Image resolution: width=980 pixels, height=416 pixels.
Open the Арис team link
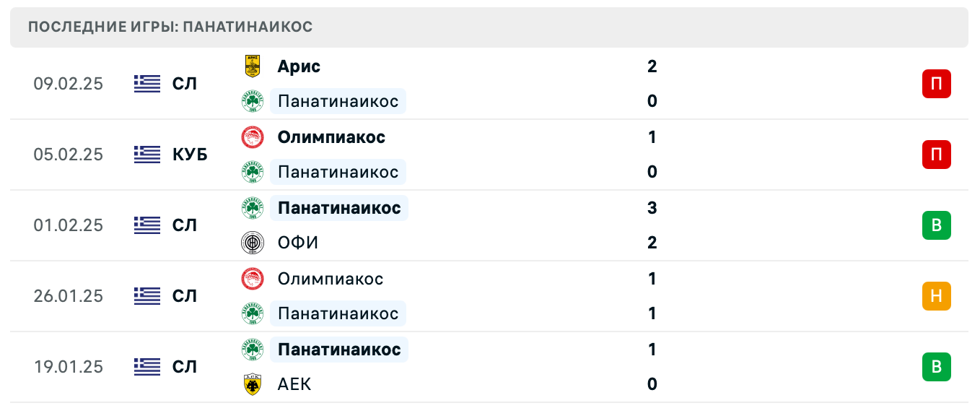pyautogui.click(x=299, y=66)
